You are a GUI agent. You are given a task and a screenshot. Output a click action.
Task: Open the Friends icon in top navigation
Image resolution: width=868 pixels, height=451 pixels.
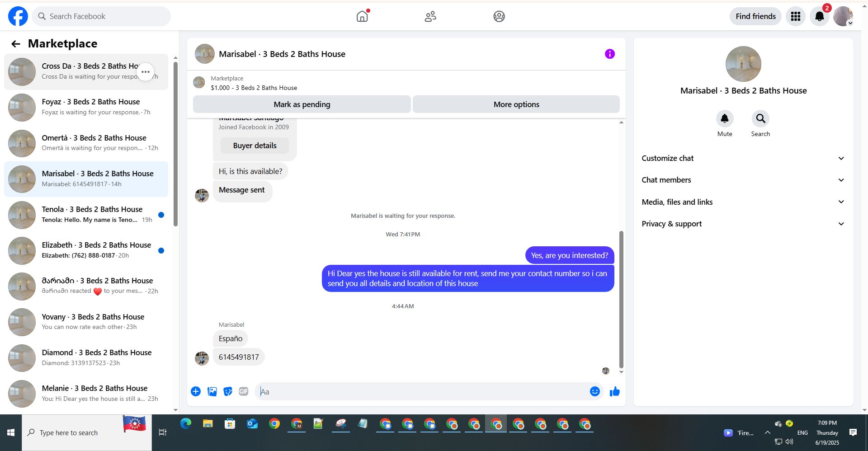coord(430,16)
